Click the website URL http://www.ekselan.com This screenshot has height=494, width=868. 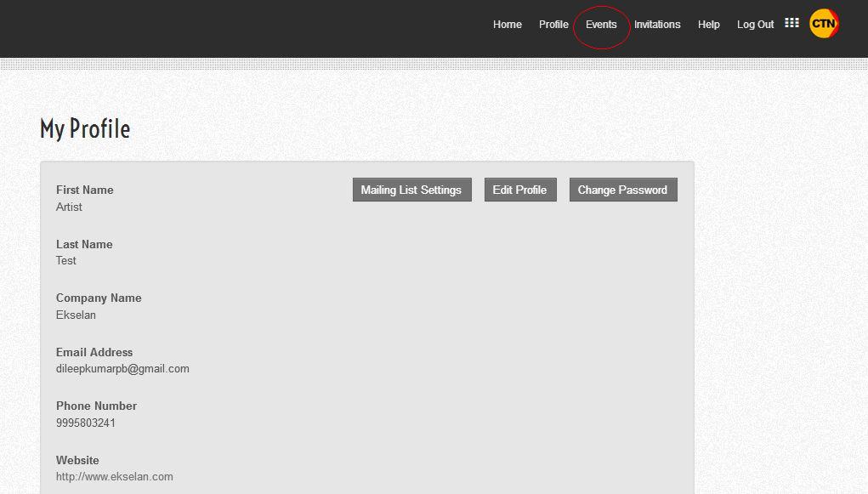[x=115, y=477]
